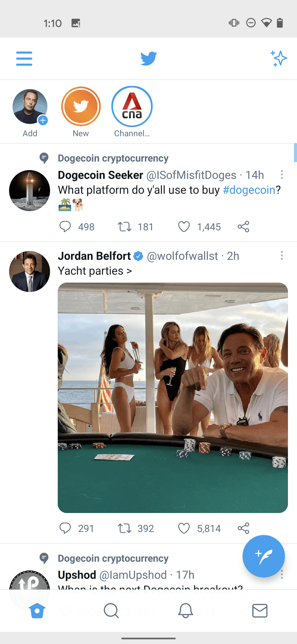Tap the Twitter bird logo in header
This screenshot has height=644, width=297.
pos(148,58)
